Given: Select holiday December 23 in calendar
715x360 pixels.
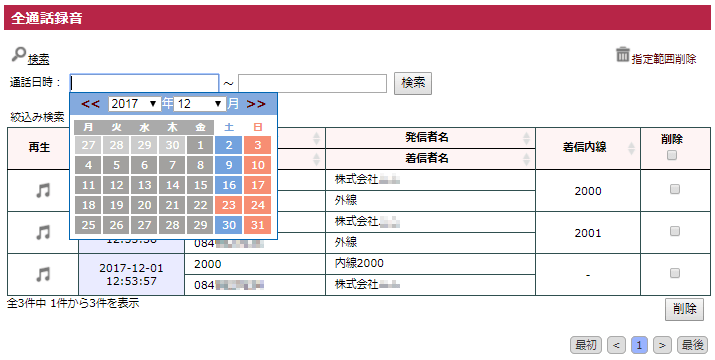Looking at the screenshot, I should click(229, 205).
